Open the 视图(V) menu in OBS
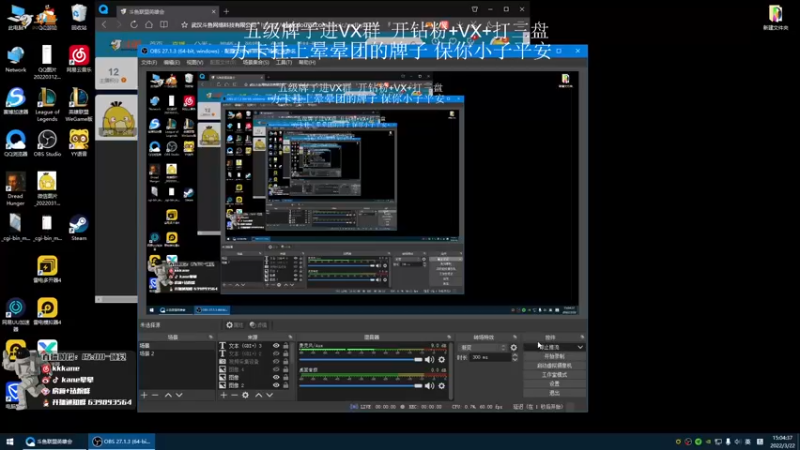 [195, 62]
